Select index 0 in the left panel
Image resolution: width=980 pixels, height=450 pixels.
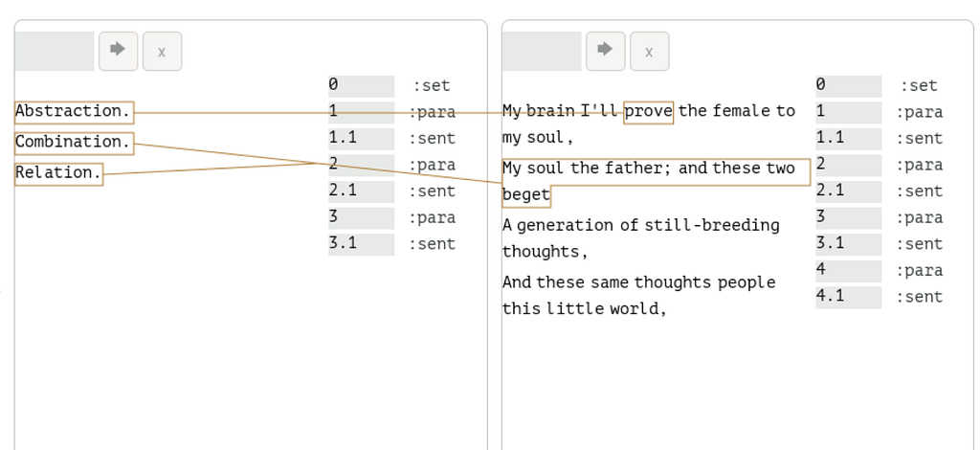(361, 86)
